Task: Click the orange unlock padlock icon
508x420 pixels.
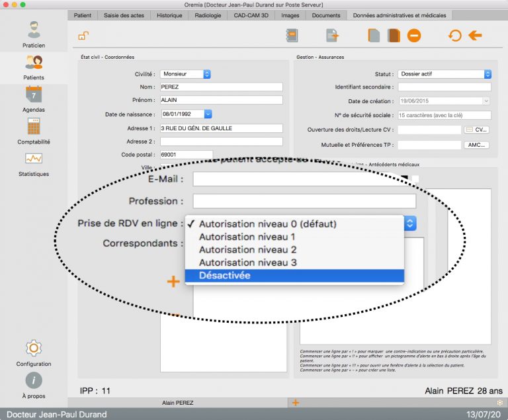Action: coord(83,36)
